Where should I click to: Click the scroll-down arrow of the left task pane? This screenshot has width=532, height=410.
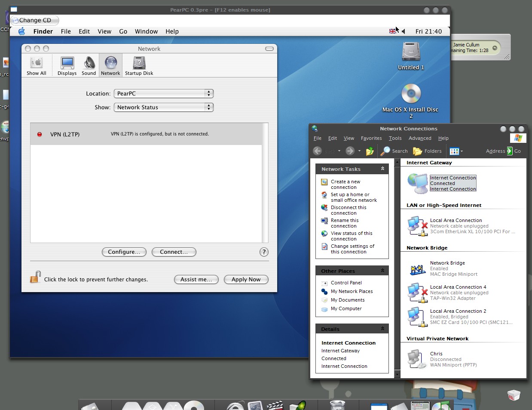pyautogui.click(x=397, y=374)
